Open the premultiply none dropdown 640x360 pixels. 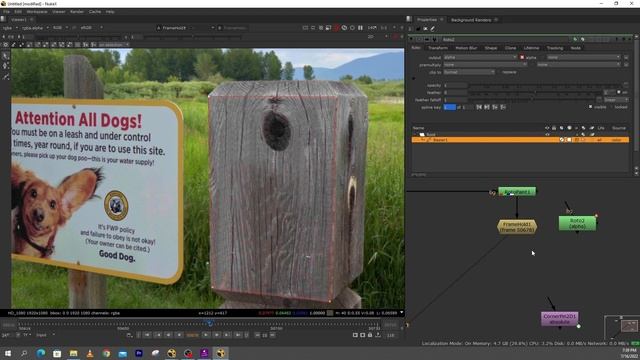[485, 64]
